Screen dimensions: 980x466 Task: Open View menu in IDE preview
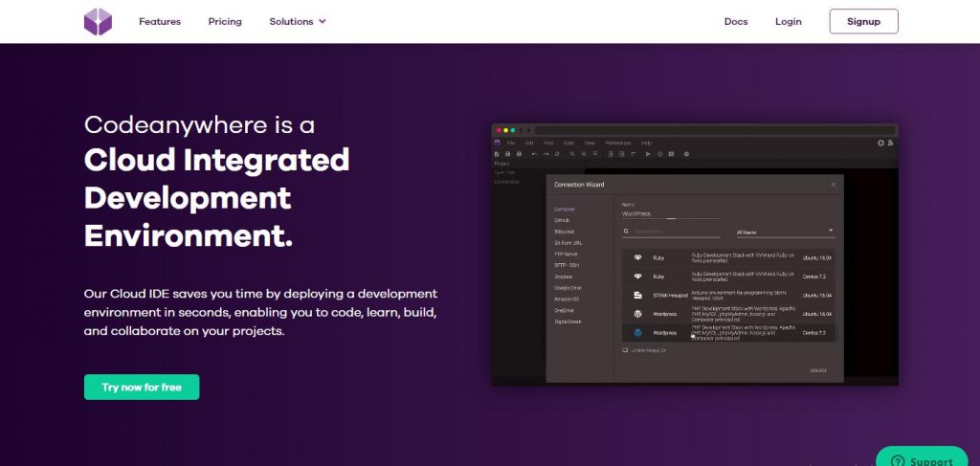coord(590,143)
